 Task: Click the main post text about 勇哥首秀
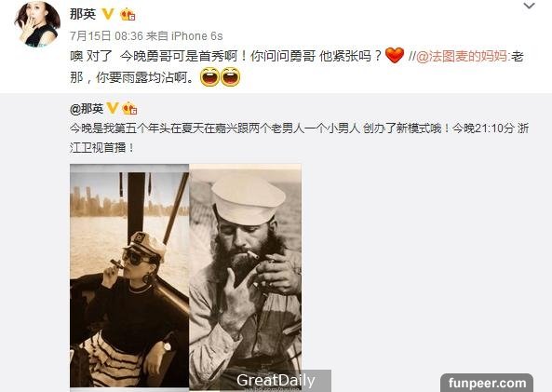click(x=297, y=66)
